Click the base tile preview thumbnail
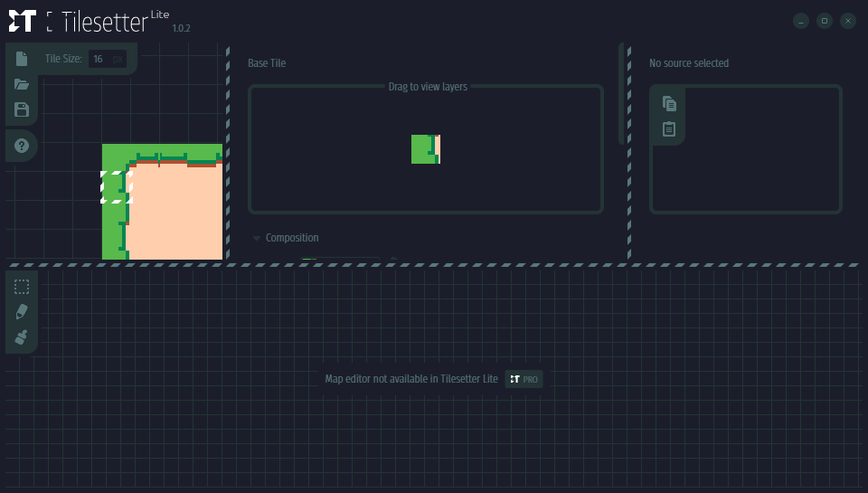This screenshot has height=493, width=868. [425, 149]
